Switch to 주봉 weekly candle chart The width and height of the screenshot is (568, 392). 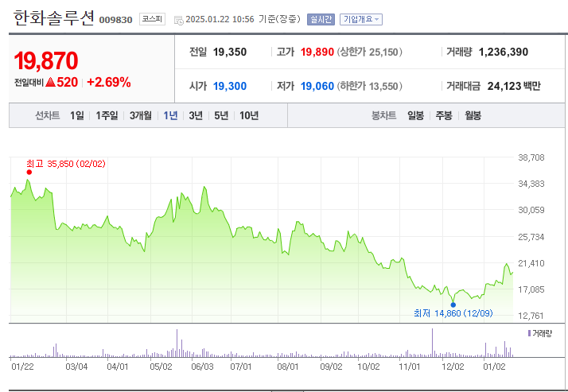click(x=444, y=115)
